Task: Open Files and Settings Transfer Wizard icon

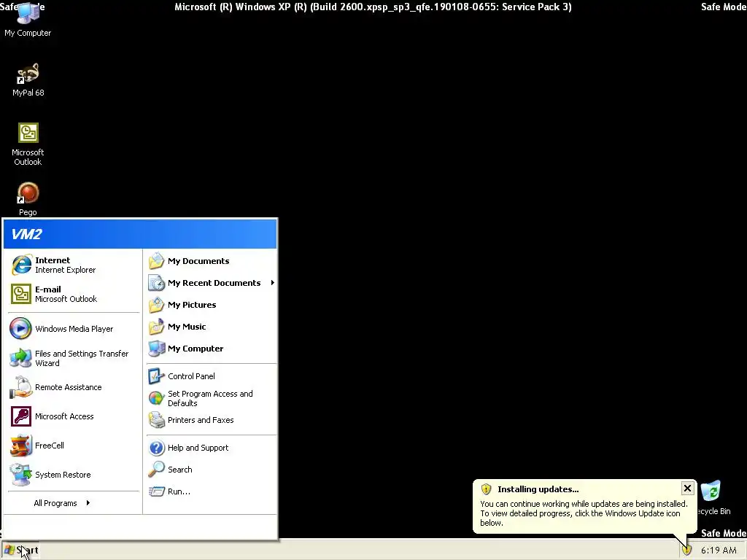Action: pyautogui.click(x=20, y=358)
